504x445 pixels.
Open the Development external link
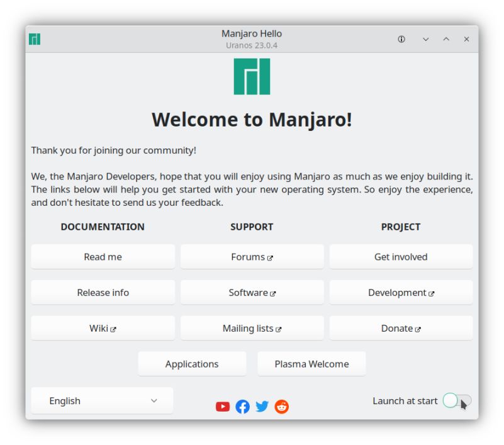click(x=401, y=293)
